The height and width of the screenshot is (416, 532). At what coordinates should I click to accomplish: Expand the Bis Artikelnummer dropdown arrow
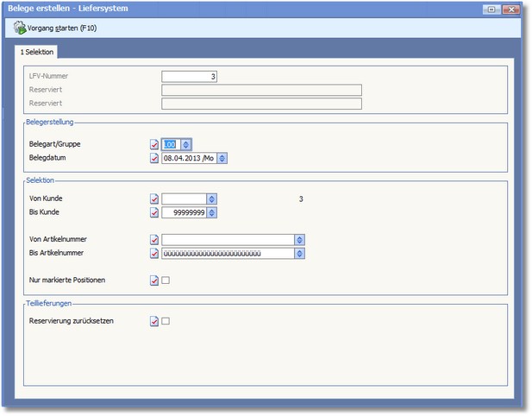[299, 254]
